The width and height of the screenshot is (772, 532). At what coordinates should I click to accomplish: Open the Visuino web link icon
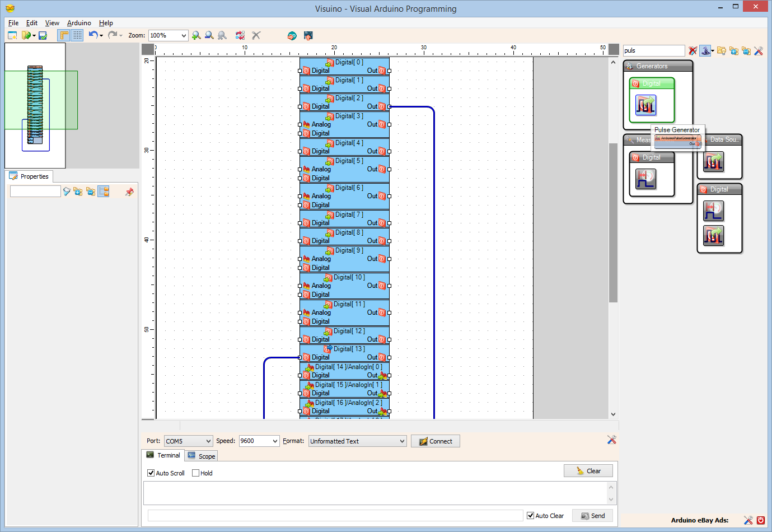point(292,35)
